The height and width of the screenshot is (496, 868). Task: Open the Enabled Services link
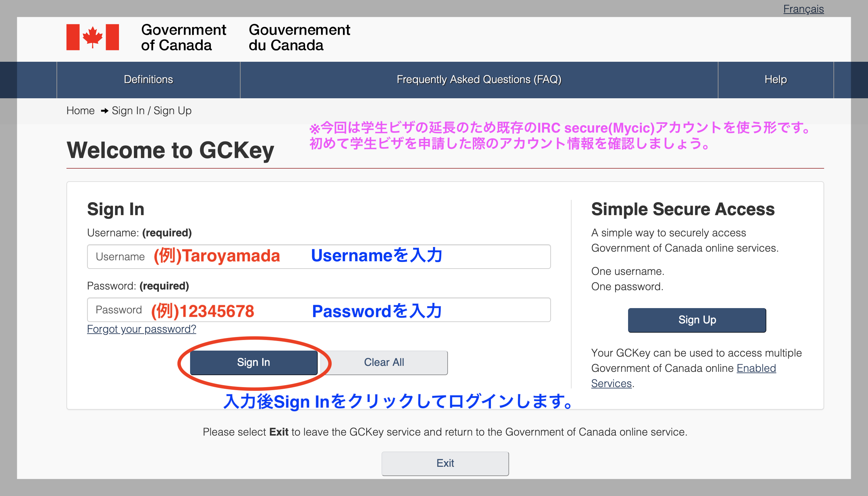point(756,368)
